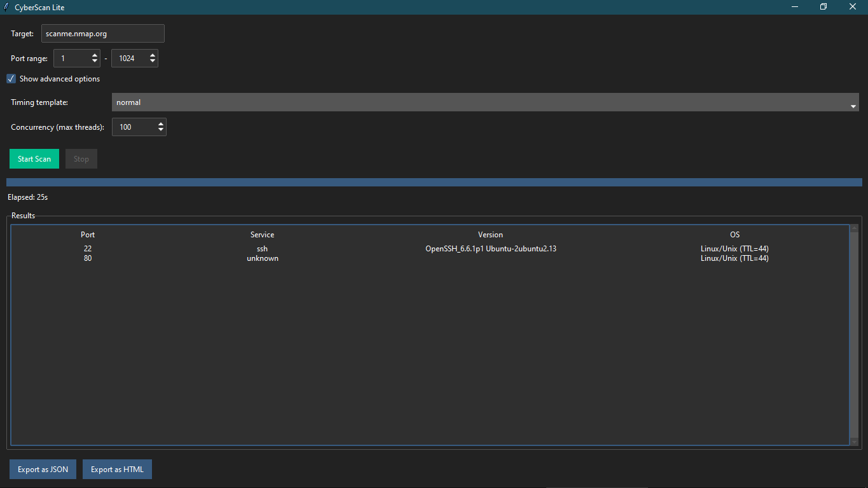Uncheck the Show advanced options checkbox
The image size is (868, 488).
coord(11,79)
